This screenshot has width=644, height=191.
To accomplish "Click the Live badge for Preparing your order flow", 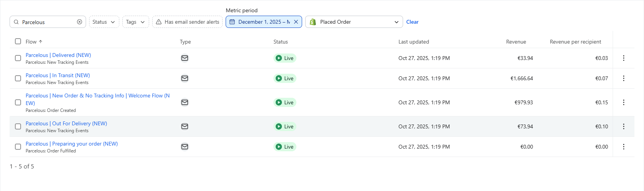I will (285, 147).
